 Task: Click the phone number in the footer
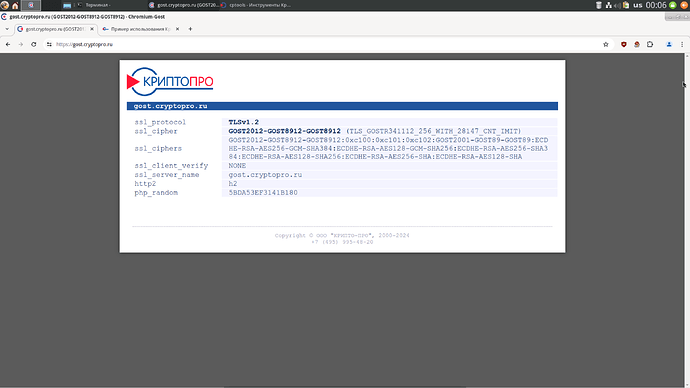pyautogui.click(x=342, y=242)
